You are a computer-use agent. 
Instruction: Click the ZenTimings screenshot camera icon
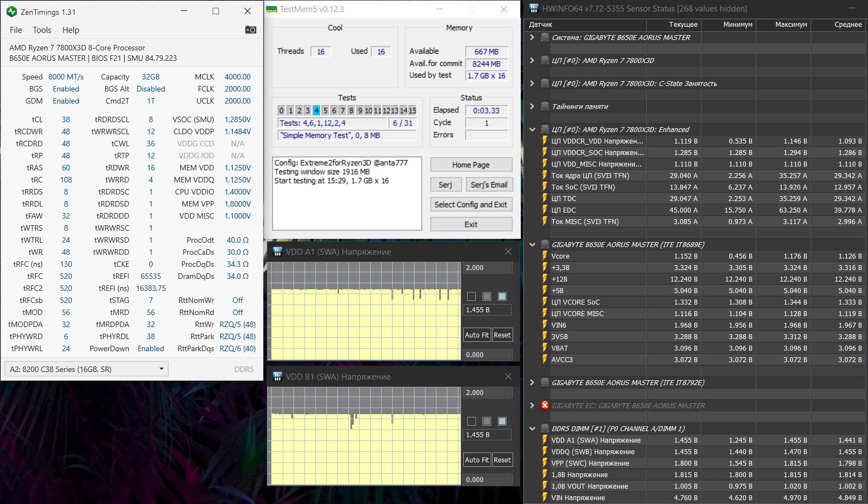pyautogui.click(x=250, y=30)
